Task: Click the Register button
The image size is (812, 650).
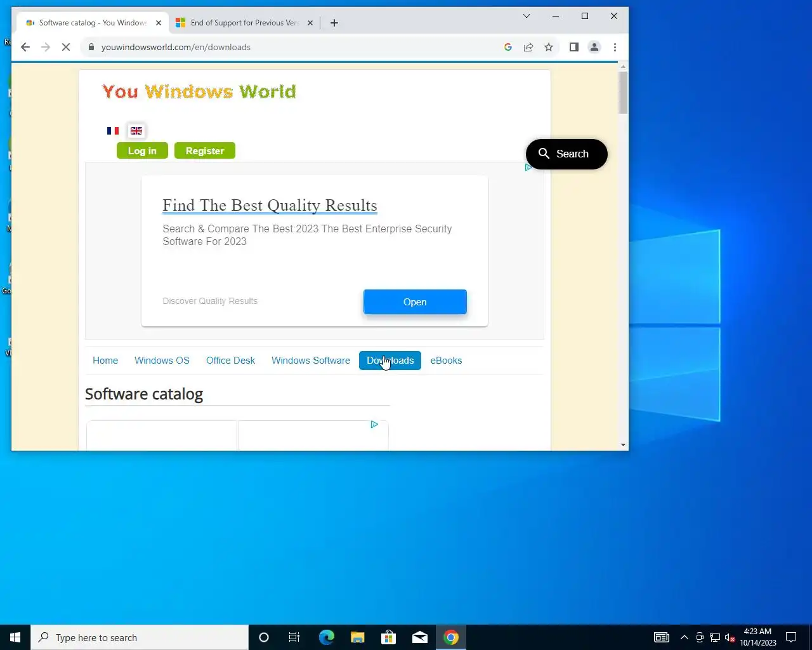Action: coord(205,151)
